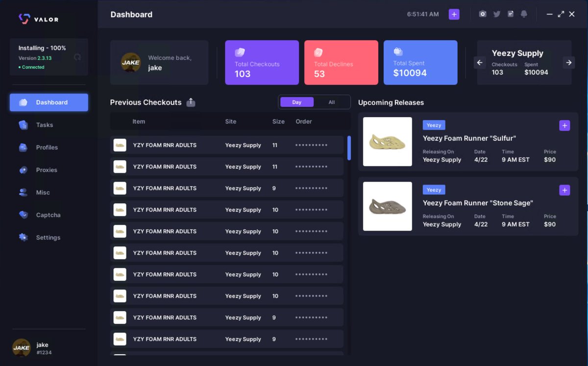The width and height of the screenshot is (588, 366).
Task: Click jake's avatar in the welcome card
Action: (131, 62)
